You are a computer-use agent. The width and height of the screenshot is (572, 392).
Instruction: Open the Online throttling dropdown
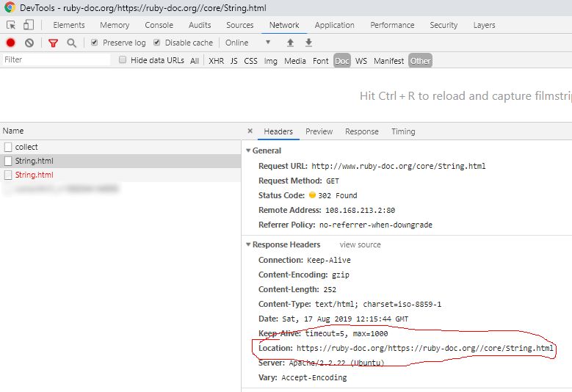(x=247, y=43)
